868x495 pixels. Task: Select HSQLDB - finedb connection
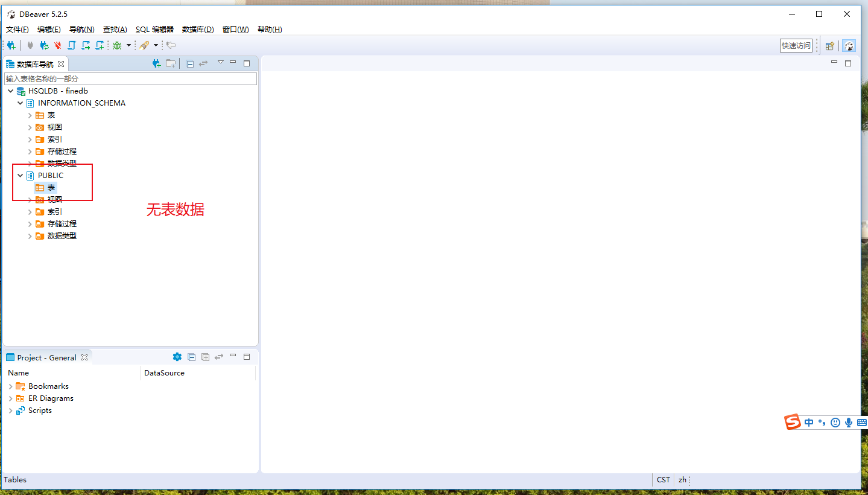pos(58,91)
